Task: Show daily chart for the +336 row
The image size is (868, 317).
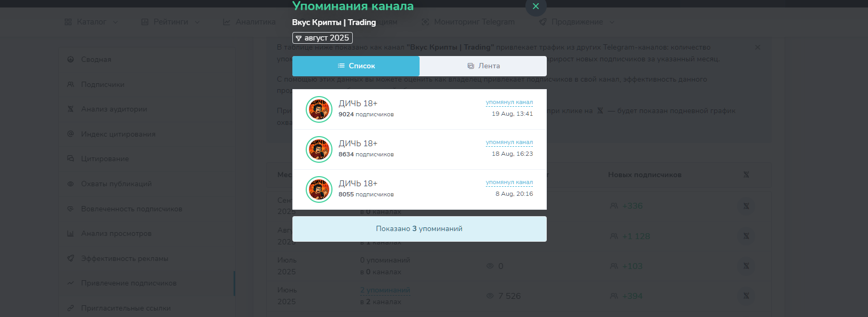Action: pyautogui.click(x=746, y=206)
